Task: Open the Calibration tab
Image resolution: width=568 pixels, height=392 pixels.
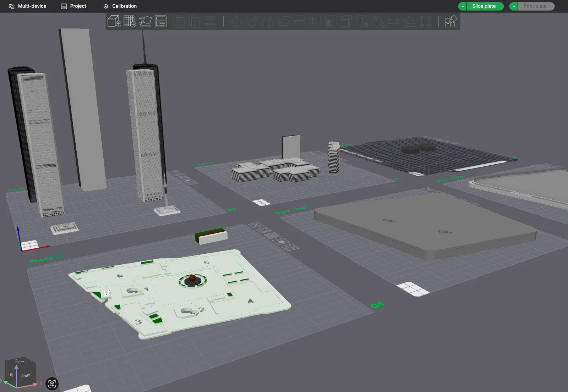Action: tap(120, 6)
